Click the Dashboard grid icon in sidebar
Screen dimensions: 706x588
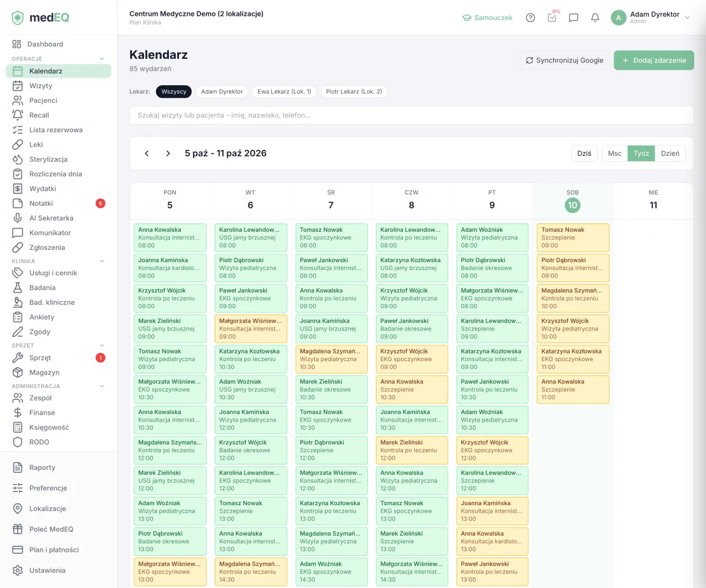coord(17,44)
